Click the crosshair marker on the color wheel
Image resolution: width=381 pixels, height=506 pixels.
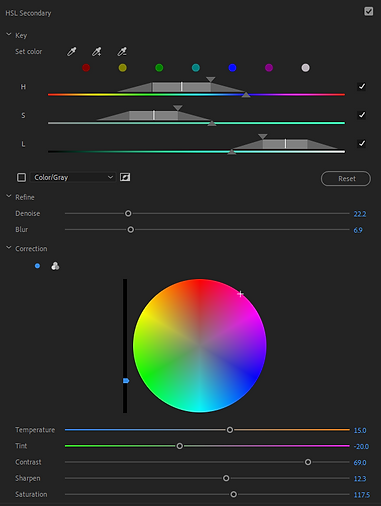240,294
